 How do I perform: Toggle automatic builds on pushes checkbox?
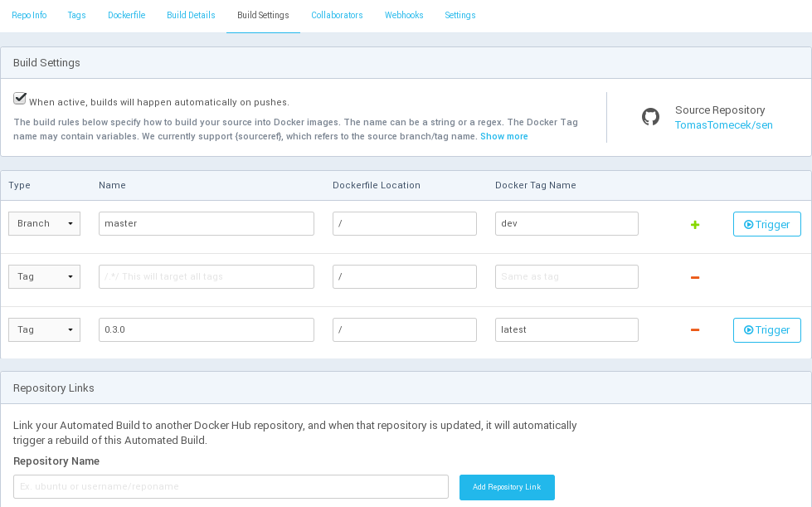tap(20, 99)
